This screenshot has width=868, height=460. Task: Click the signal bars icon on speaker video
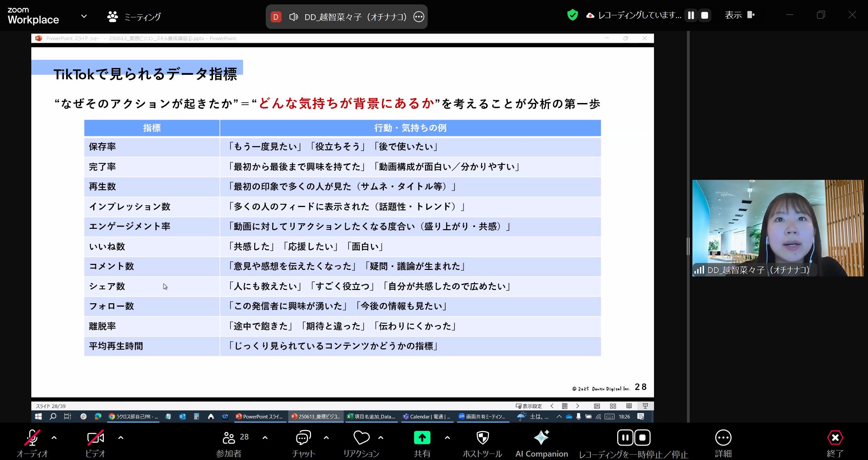[699, 270]
